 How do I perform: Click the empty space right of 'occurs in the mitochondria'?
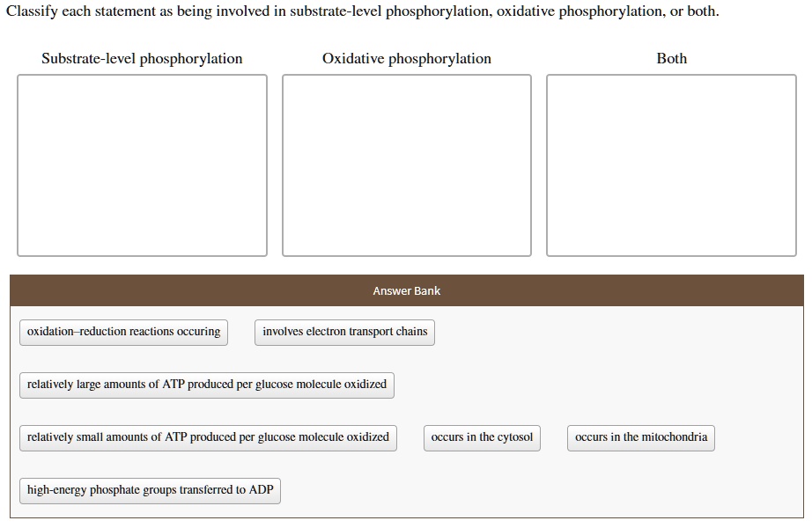click(757, 437)
